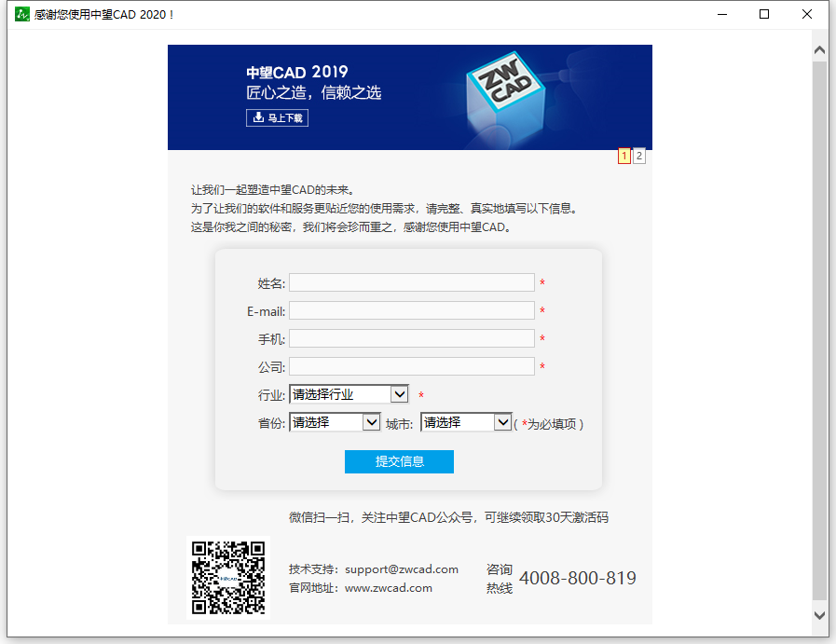836x644 pixels.
Task: Expand the 城市 city dropdown
Action: click(x=466, y=422)
